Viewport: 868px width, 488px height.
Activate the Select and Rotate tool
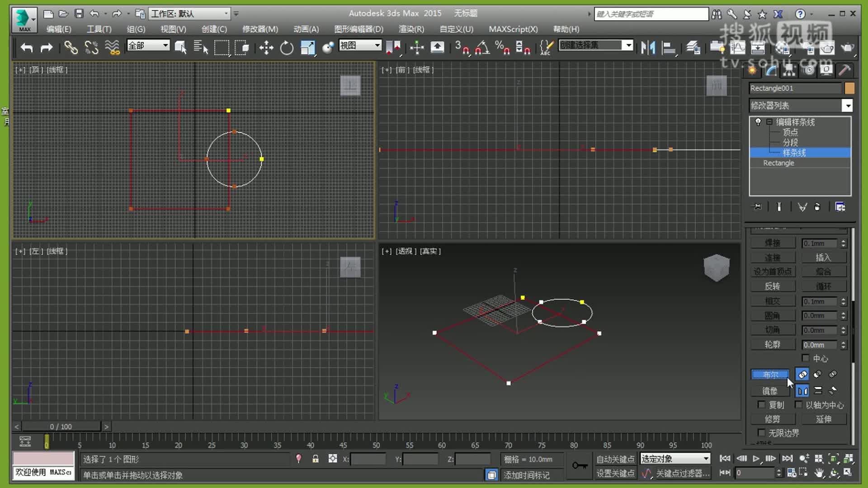click(287, 47)
